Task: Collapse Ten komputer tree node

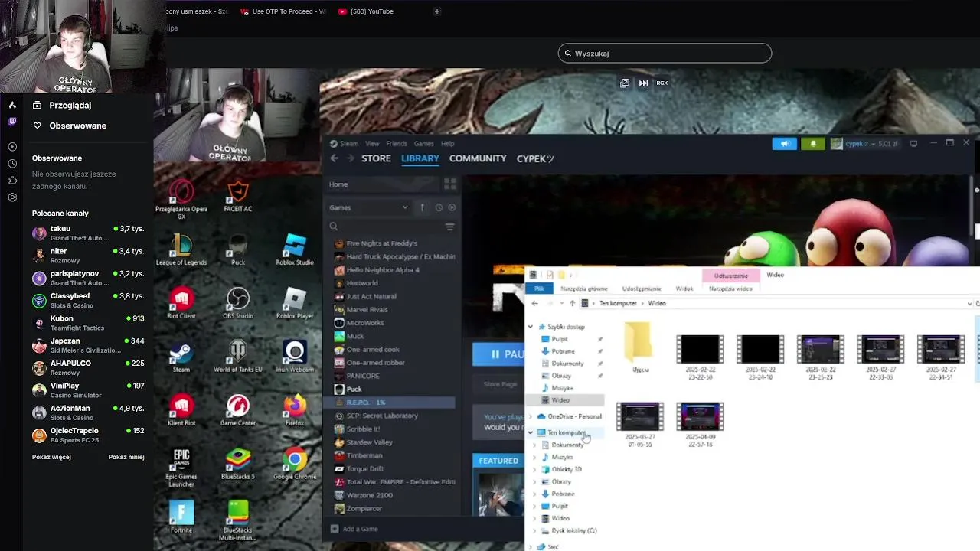Action: click(531, 432)
